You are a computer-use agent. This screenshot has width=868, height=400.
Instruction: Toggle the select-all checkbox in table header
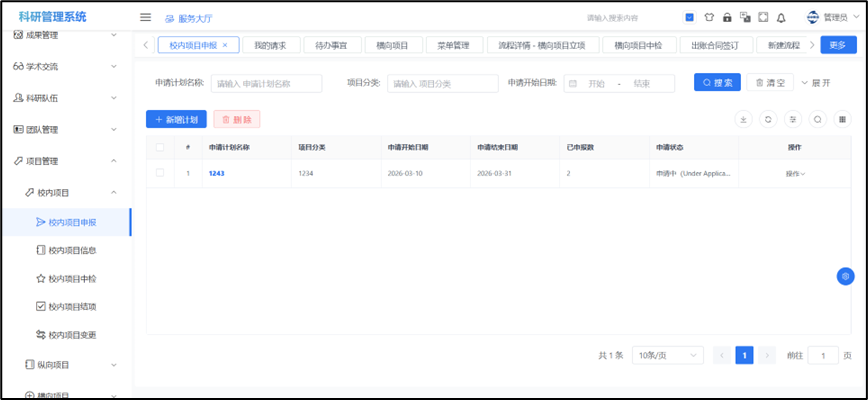click(160, 147)
